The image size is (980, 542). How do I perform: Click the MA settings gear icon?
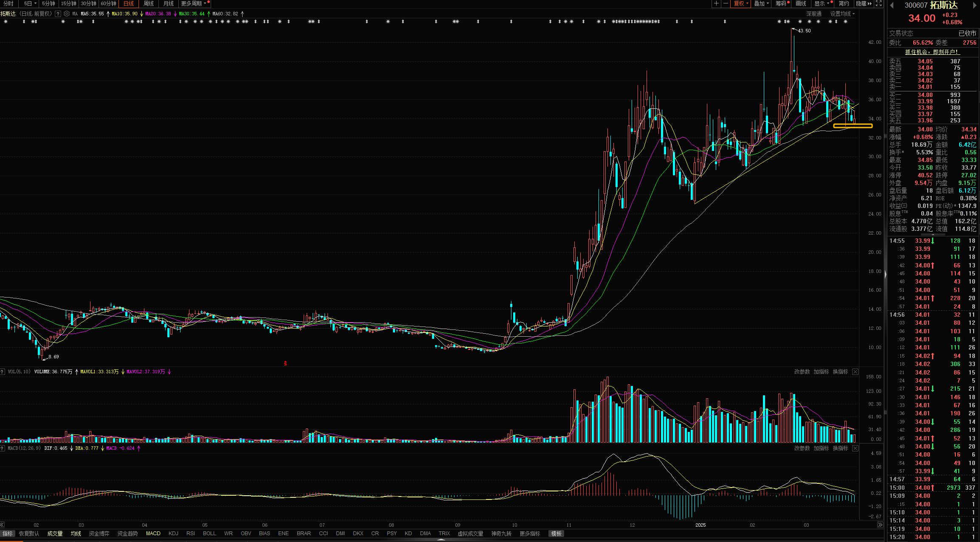67,14
